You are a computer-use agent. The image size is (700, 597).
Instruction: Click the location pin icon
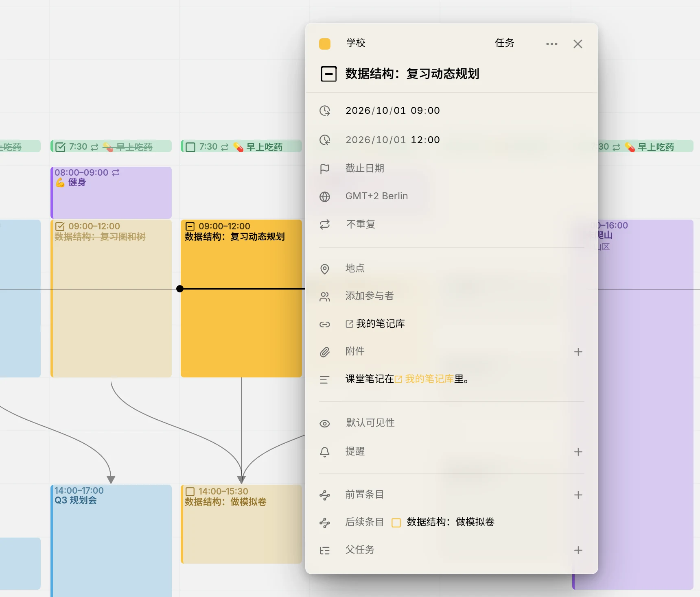pyautogui.click(x=325, y=269)
